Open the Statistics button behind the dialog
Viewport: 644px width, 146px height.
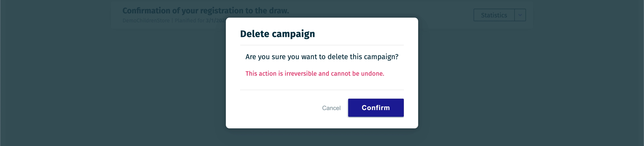click(x=494, y=15)
